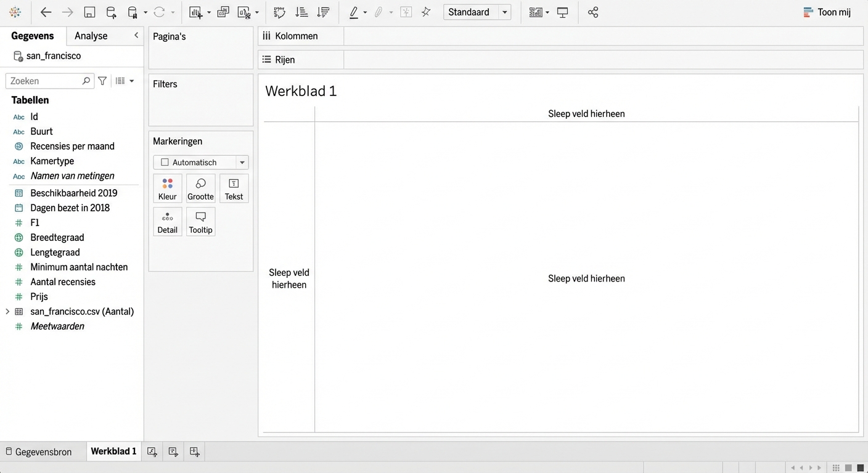Collapse the data pane with the chevron
The image size is (868, 473).
point(136,36)
